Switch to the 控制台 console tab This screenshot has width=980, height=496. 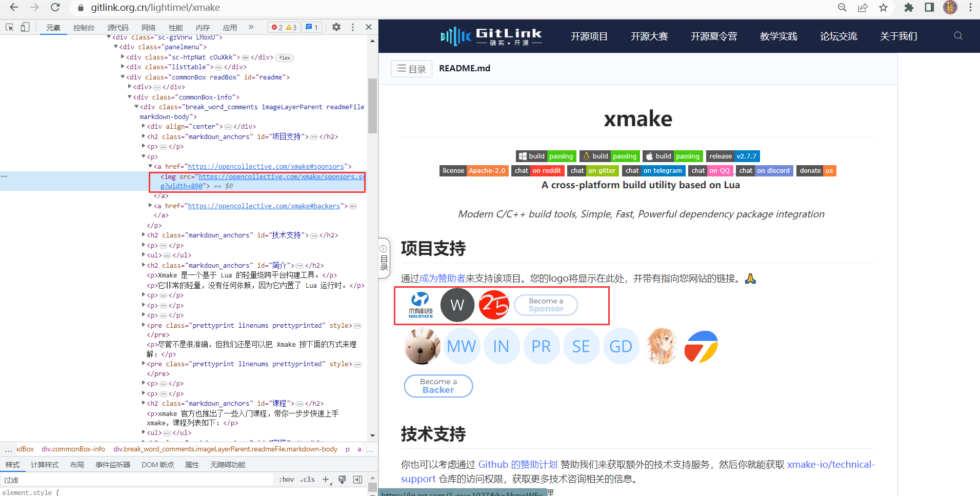point(84,28)
